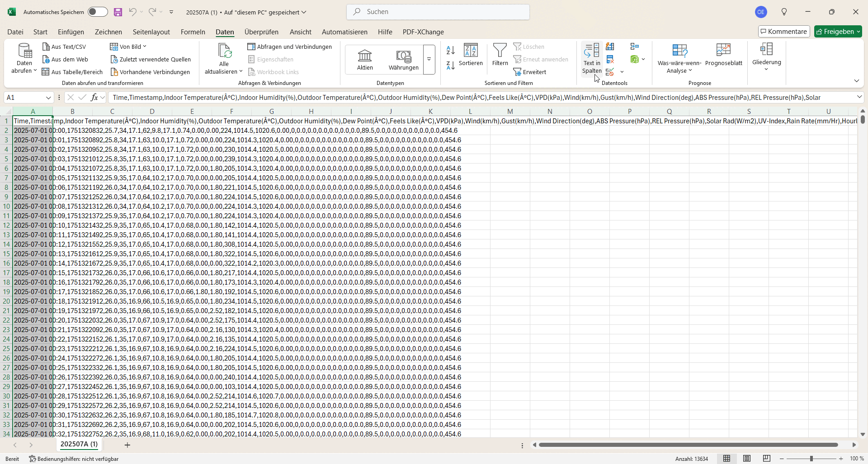Click the Datenüberprüfung icon
Image resolution: width=868 pixels, height=464 pixels.
pyautogui.click(x=610, y=72)
